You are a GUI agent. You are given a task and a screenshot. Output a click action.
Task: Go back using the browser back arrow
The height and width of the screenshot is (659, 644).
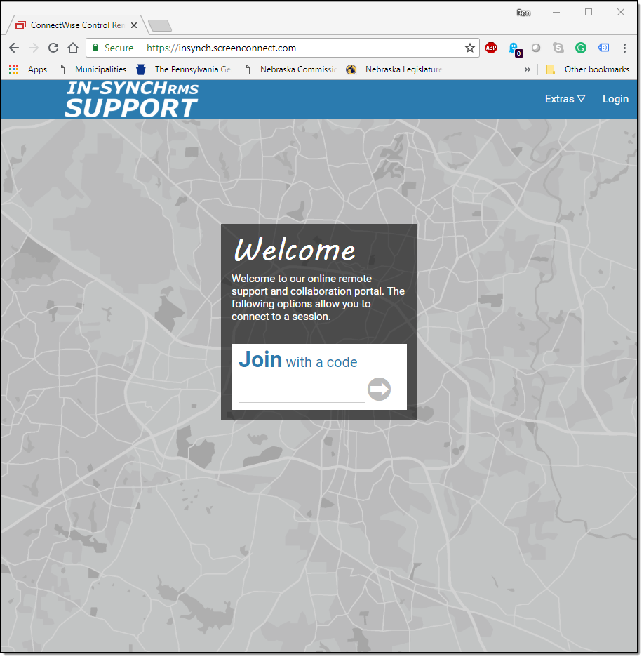coord(14,48)
